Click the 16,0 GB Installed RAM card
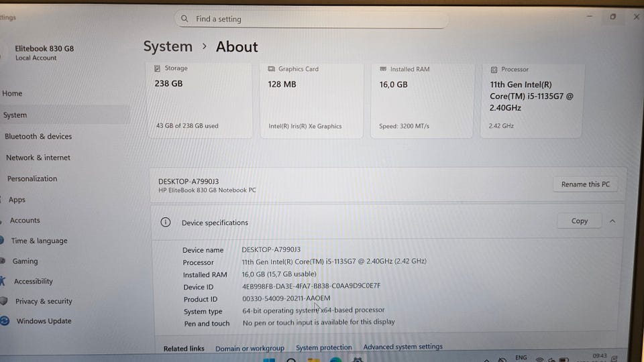 [x=422, y=101]
